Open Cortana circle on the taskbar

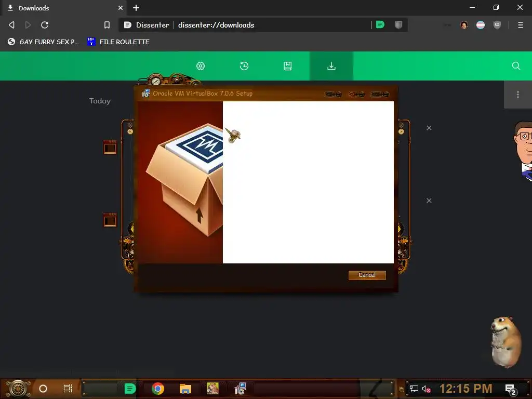43,389
